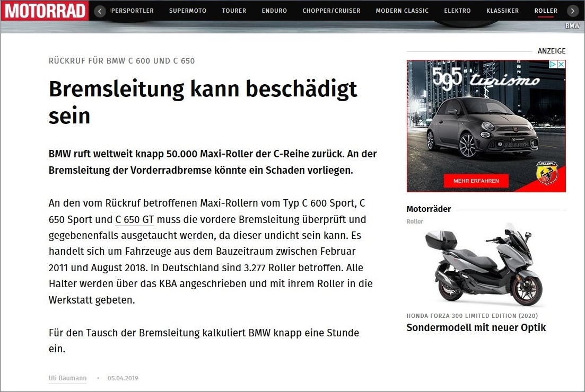Click the article headline Bremsleitung kann beschädigt sein

tap(203, 102)
